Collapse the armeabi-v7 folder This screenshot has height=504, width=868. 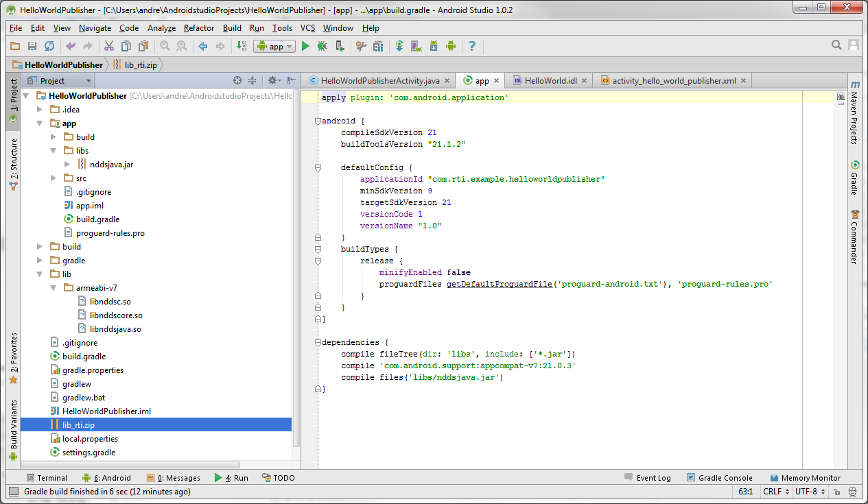[54, 288]
